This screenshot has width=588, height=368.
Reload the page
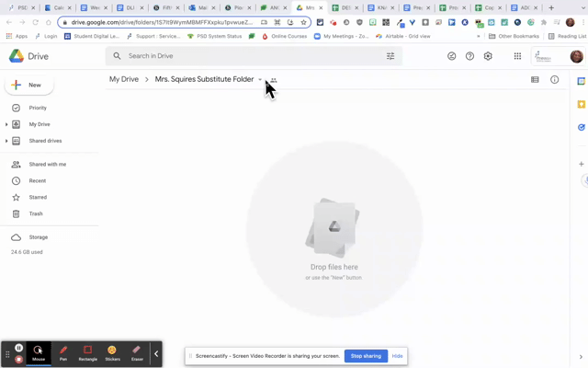coord(35,22)
